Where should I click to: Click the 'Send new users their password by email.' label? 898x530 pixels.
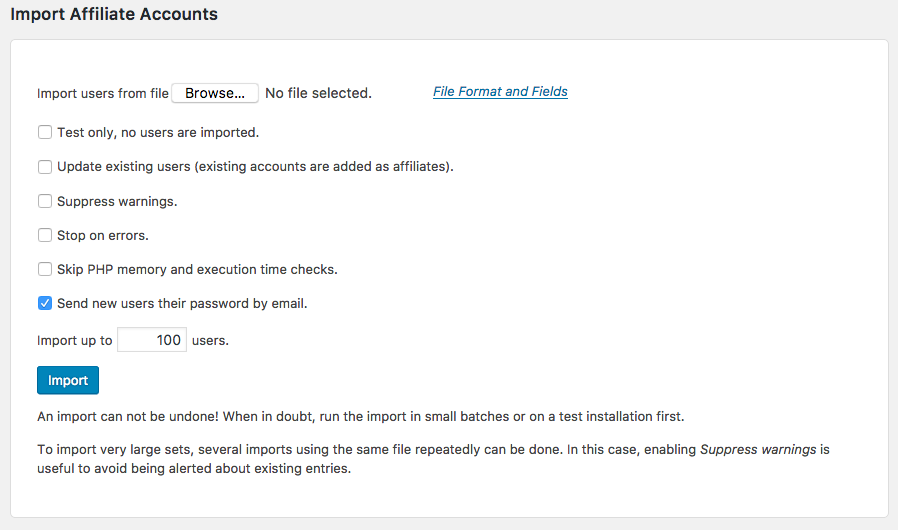coord(182,303)
